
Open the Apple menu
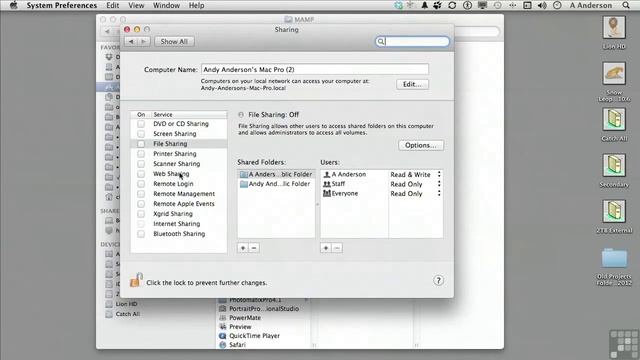pos(13,5)
